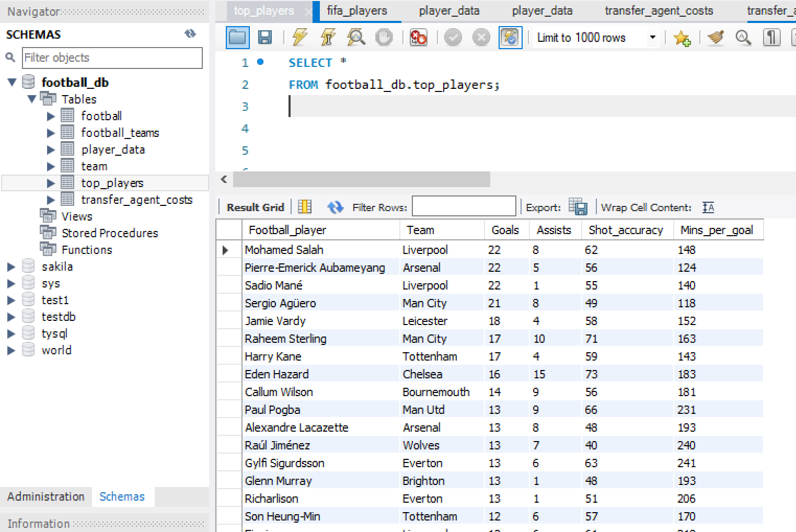Open the Administration tab in Navigator
Image resolution: width=796 pixels, height=532 pixels.
click(46, 496)
